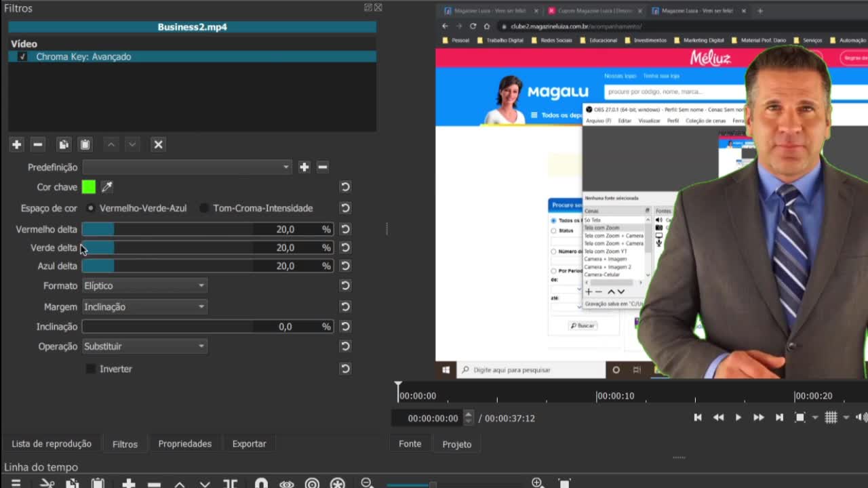
Task: Split the clip at the playhead icon
Action: [x=230, y=483]
